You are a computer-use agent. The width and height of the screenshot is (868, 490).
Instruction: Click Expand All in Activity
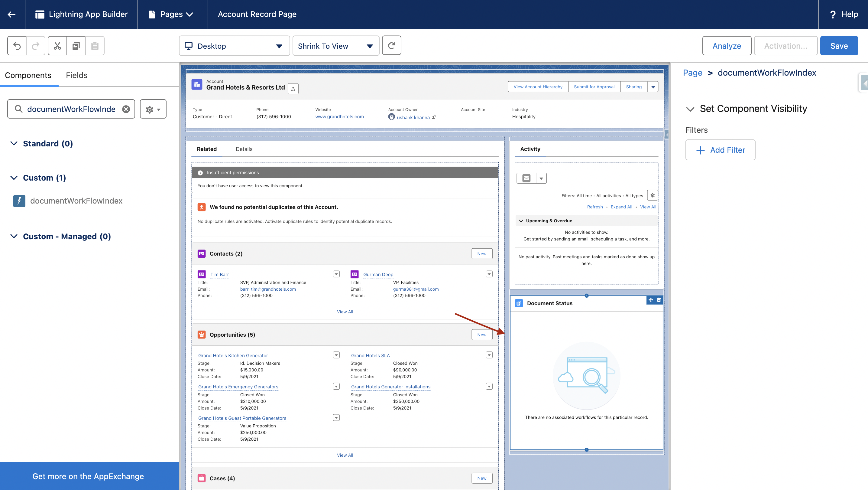pyautogui.click(x=621, y=207)
